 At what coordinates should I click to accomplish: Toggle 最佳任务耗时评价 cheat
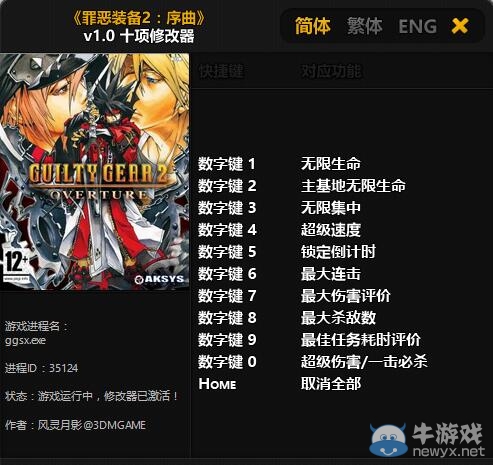pos(361,340)
